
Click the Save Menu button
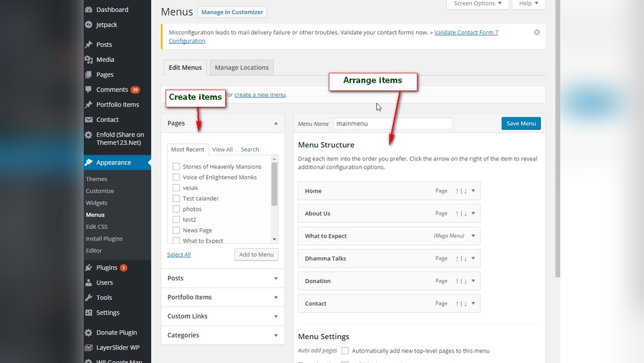pos(521,123)
